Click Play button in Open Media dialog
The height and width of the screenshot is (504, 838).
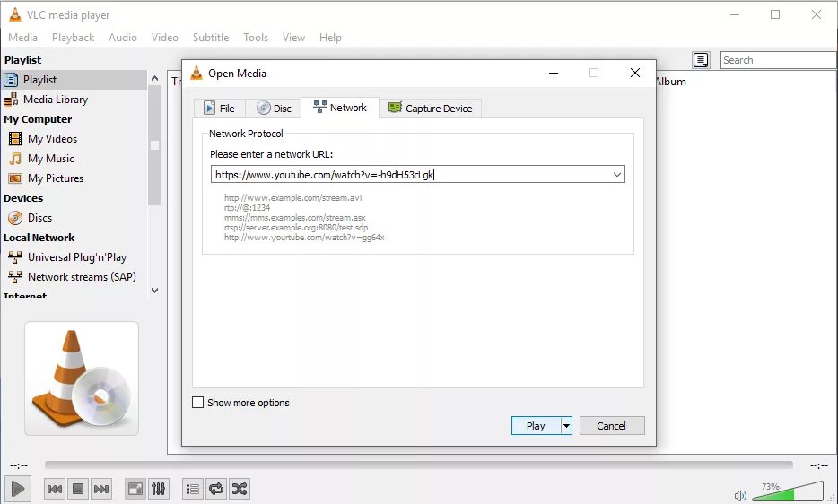coord(536,426)
